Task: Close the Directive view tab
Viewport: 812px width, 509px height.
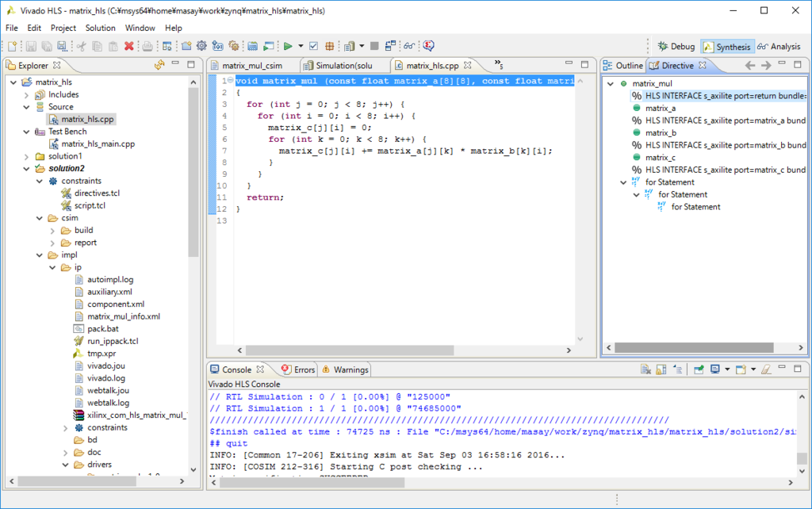Action: pyautogui.click(x=703, y=65)
